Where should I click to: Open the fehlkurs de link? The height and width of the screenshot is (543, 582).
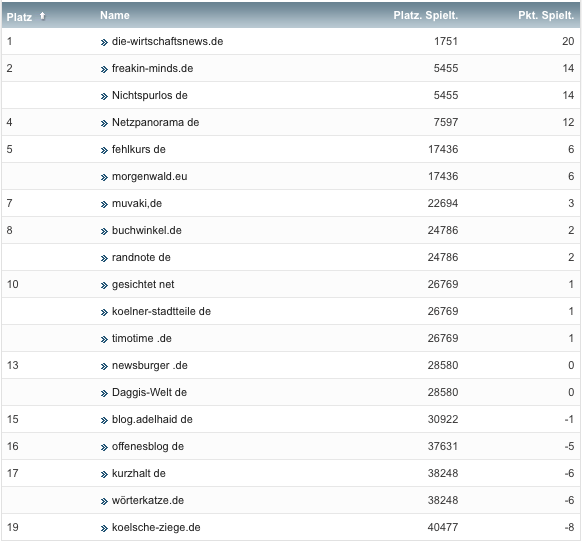click(x=139, y=149)
